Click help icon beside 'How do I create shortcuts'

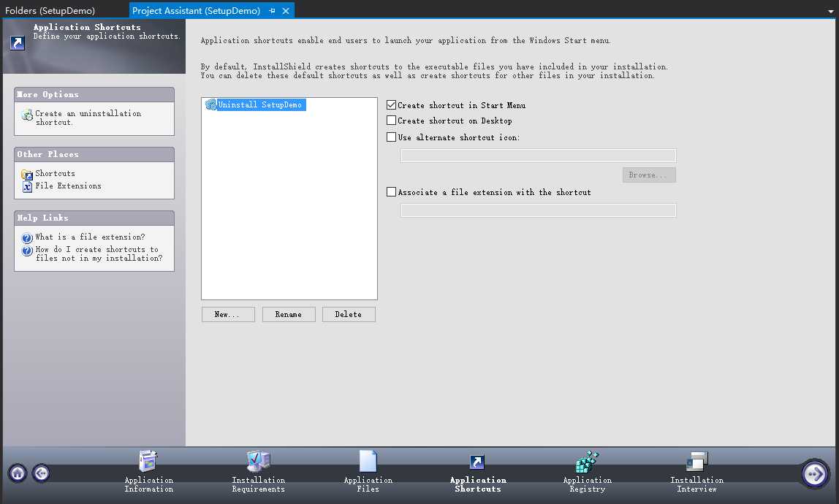(x=27, y=251)
